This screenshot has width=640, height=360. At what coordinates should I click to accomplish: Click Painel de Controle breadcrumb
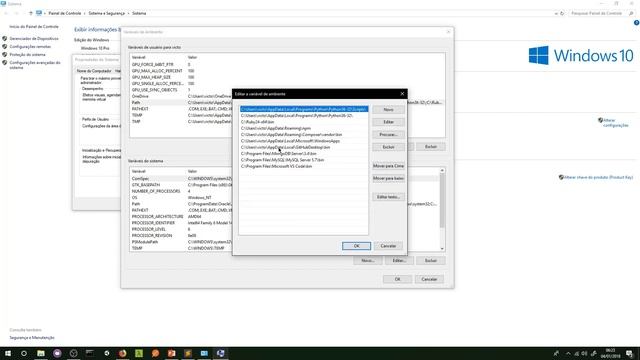[64, 13]
